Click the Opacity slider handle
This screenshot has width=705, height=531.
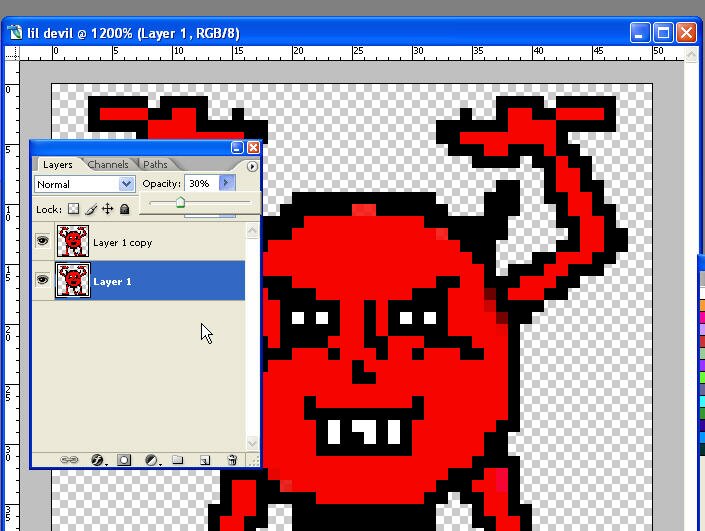(x=180, y=202)
